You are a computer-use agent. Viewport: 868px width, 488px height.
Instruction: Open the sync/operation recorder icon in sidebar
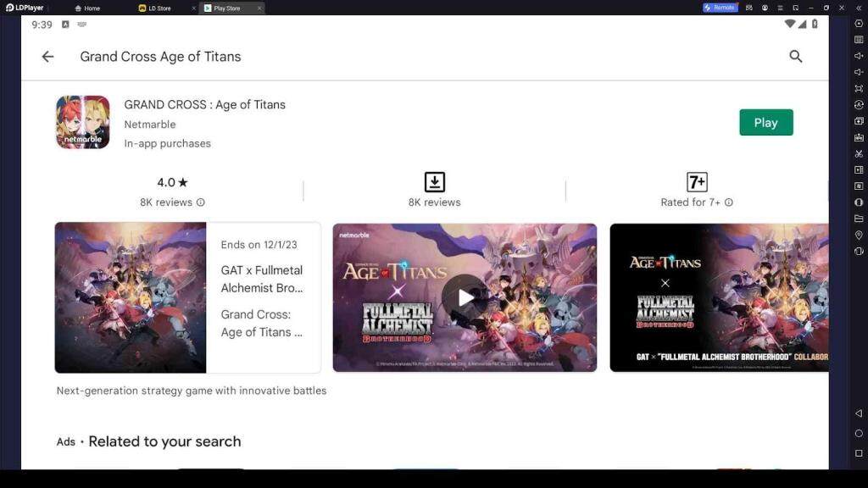(x=859, y=104)
